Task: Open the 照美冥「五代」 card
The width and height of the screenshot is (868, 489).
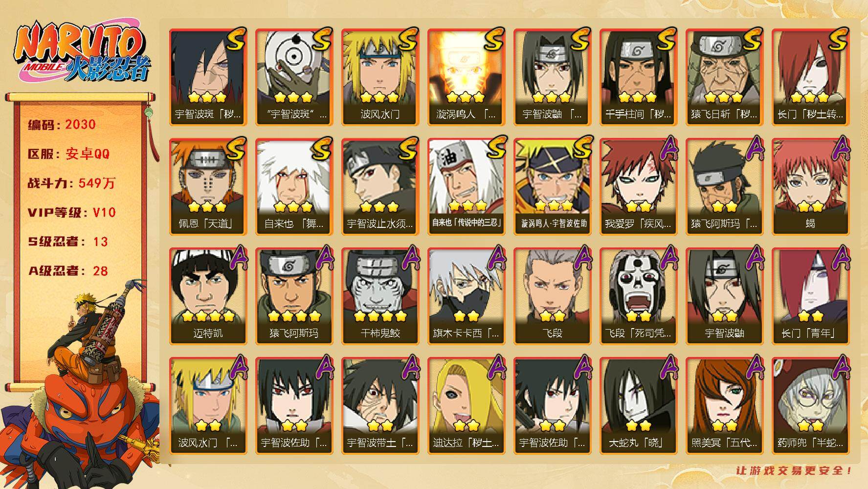Action: (x=724, y=405)
